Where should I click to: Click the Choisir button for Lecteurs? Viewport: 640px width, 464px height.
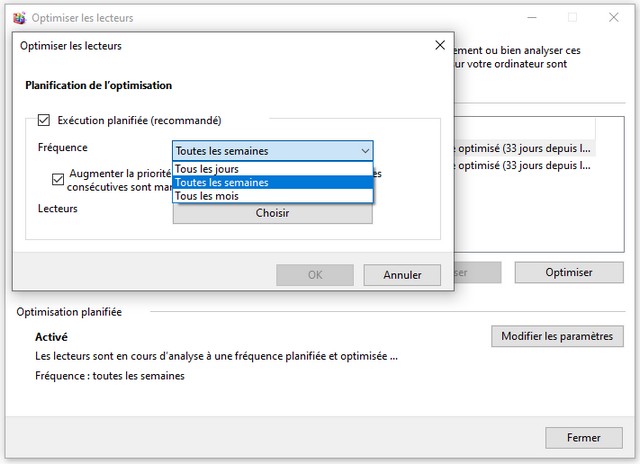pyautogui.click(x=273, y=213)
